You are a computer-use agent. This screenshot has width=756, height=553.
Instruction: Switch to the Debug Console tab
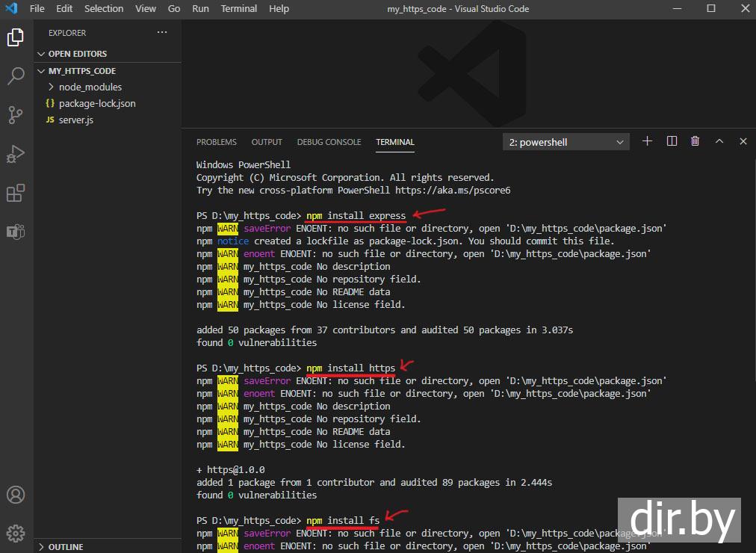point(329,142)
